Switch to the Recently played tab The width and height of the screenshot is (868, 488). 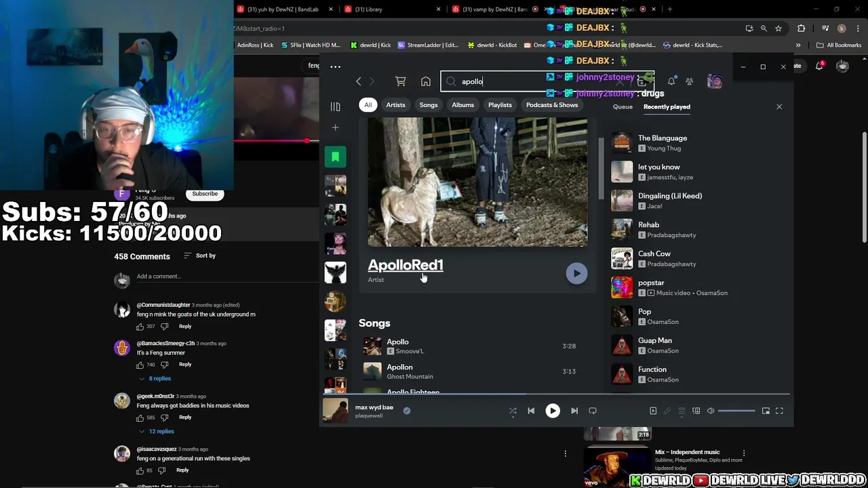pyautogui.click(x=667, y=106)
